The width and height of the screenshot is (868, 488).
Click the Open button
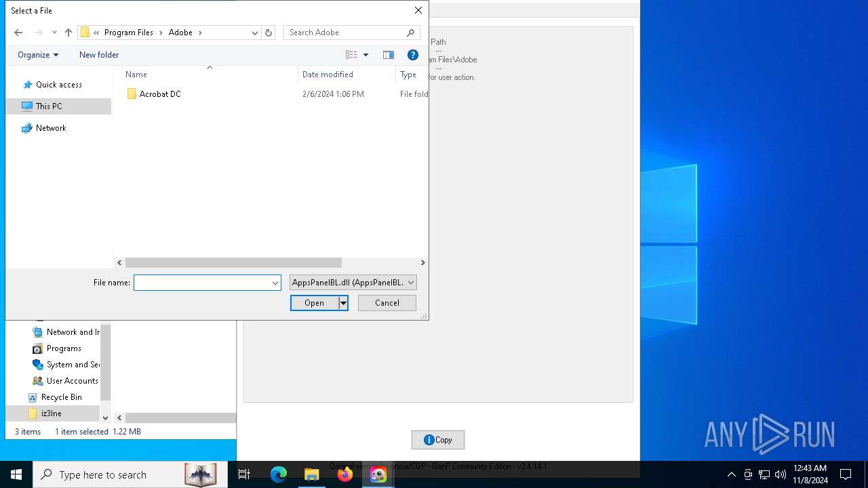315,303
